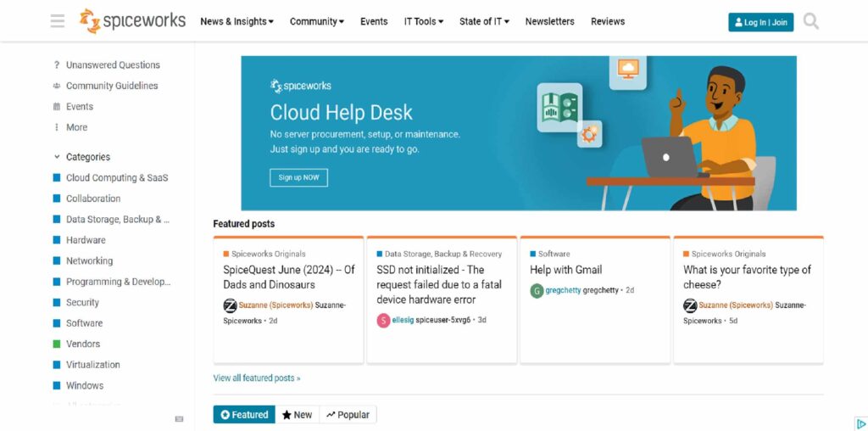Click the Spiceworks logo in banner
The height and width of the screenshot is (431, 868).
[x=301, y=86]
